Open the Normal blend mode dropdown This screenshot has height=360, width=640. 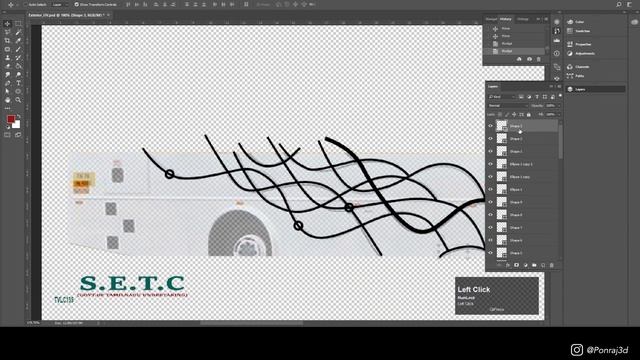508,106
